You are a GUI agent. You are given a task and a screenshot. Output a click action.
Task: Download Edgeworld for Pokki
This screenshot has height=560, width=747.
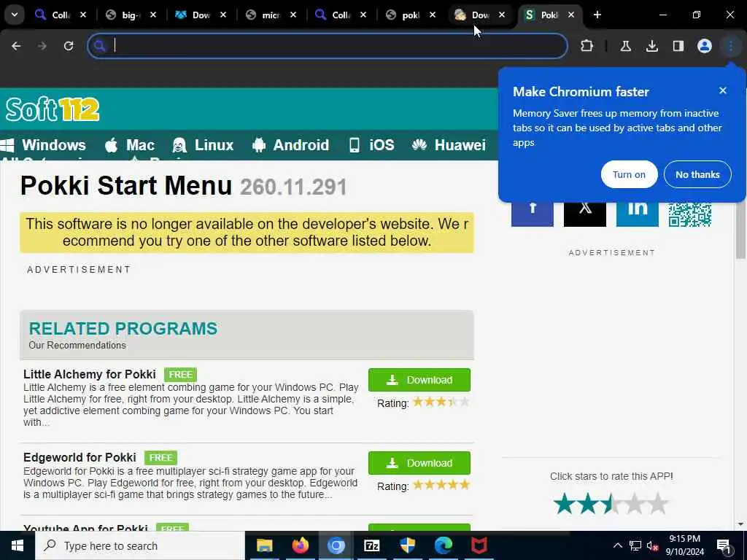click(419, 463)
